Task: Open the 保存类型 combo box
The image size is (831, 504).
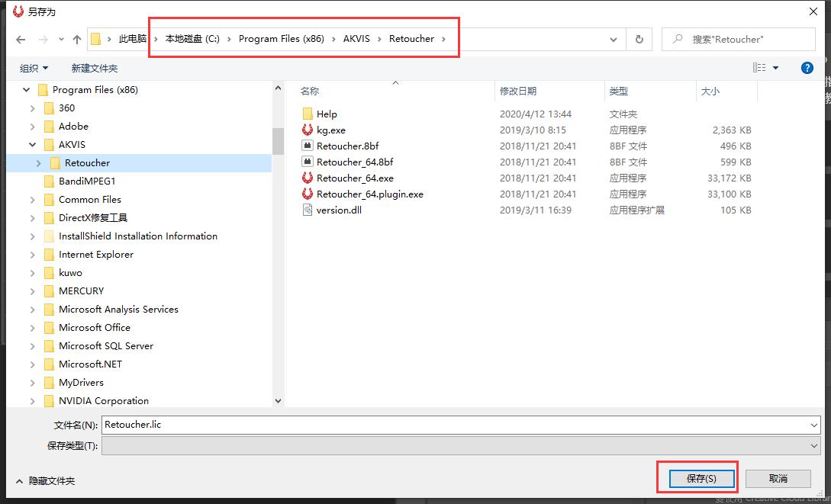Action: pos(461,446)
